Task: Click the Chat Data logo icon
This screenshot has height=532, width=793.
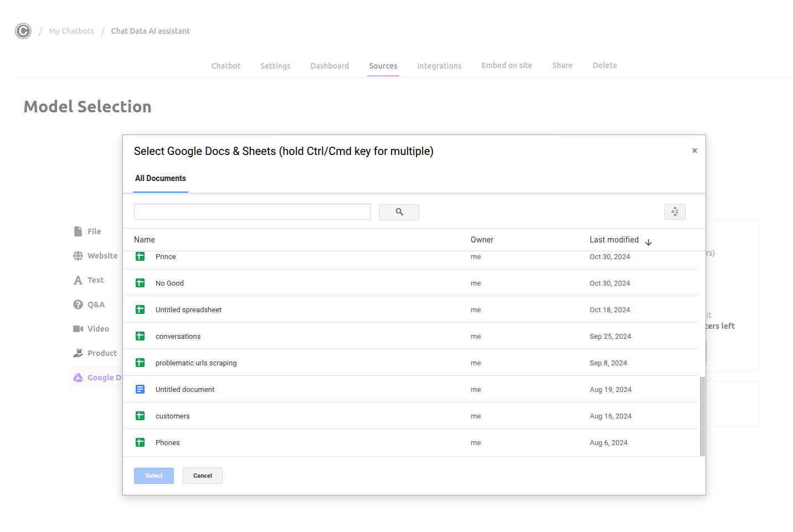Action: (x=23, y=31)
